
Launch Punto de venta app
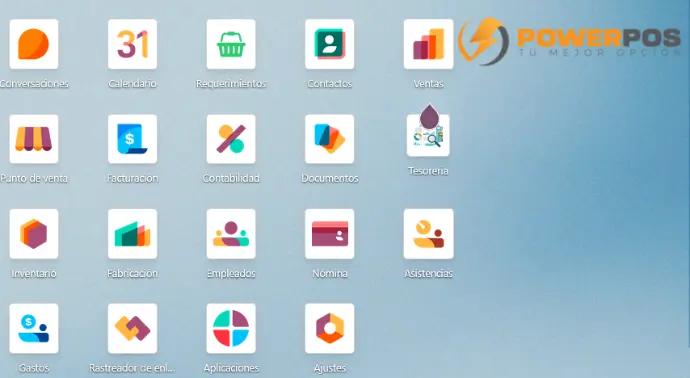(x=34, y=139)
